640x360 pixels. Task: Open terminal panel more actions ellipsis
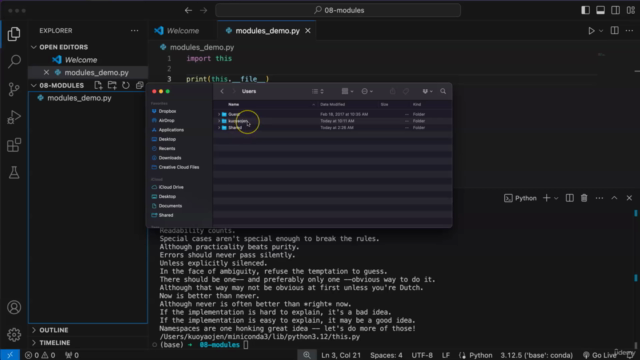(599, 198)
